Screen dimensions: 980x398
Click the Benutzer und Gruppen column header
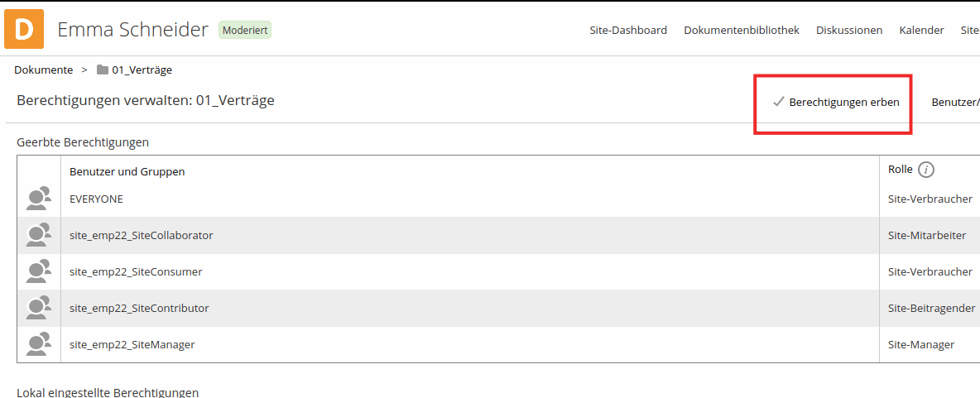(x=127, y=172)
